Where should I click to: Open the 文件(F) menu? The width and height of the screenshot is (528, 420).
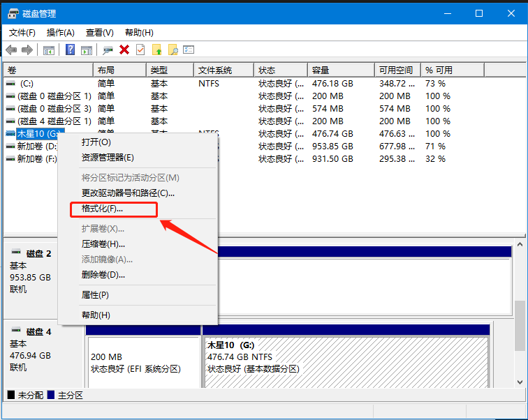(x=22, y=33)
